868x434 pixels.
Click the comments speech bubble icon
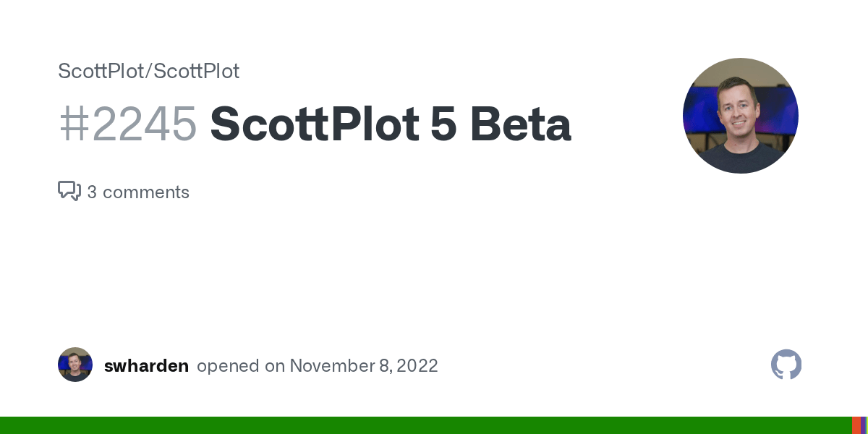click(69, 191)
